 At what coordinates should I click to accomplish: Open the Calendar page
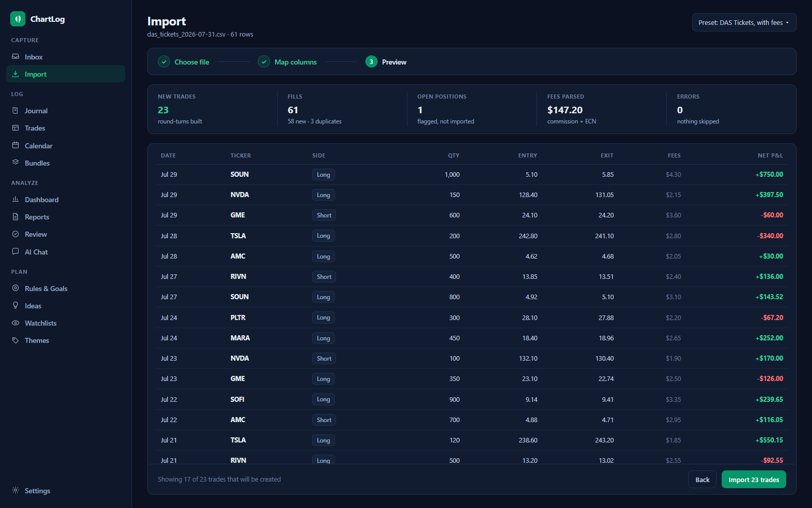(65, 146)
